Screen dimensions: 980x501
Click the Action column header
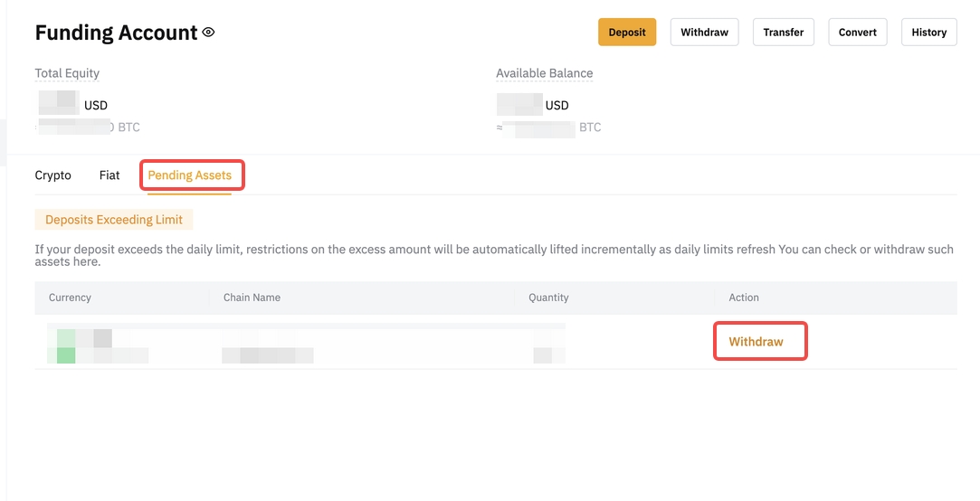click(744, 298)
